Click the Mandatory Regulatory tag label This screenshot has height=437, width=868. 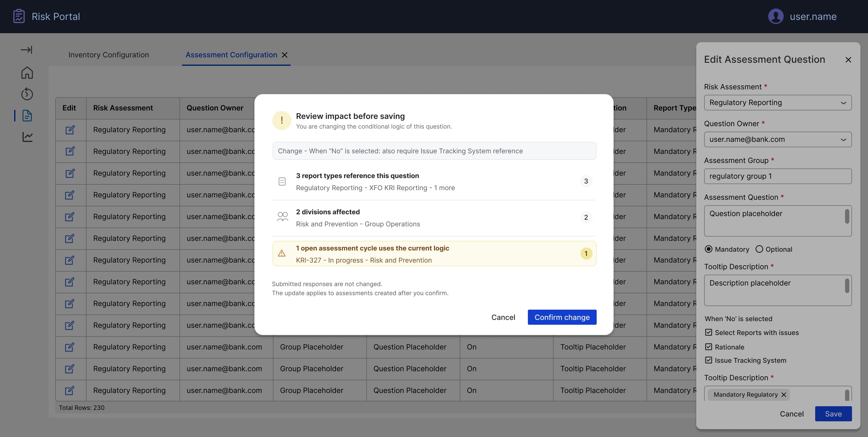pos(745,394)
